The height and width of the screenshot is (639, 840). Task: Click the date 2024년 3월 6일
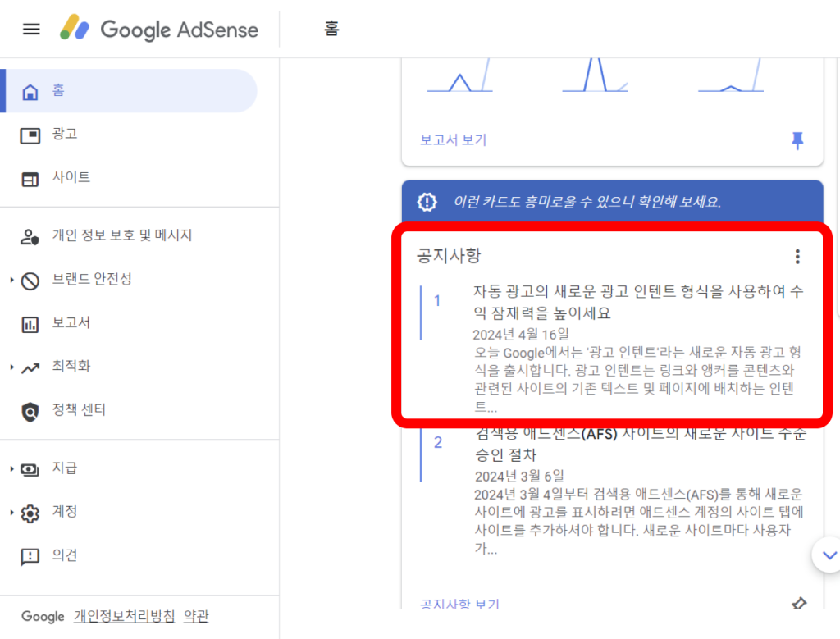coord(519,476)
